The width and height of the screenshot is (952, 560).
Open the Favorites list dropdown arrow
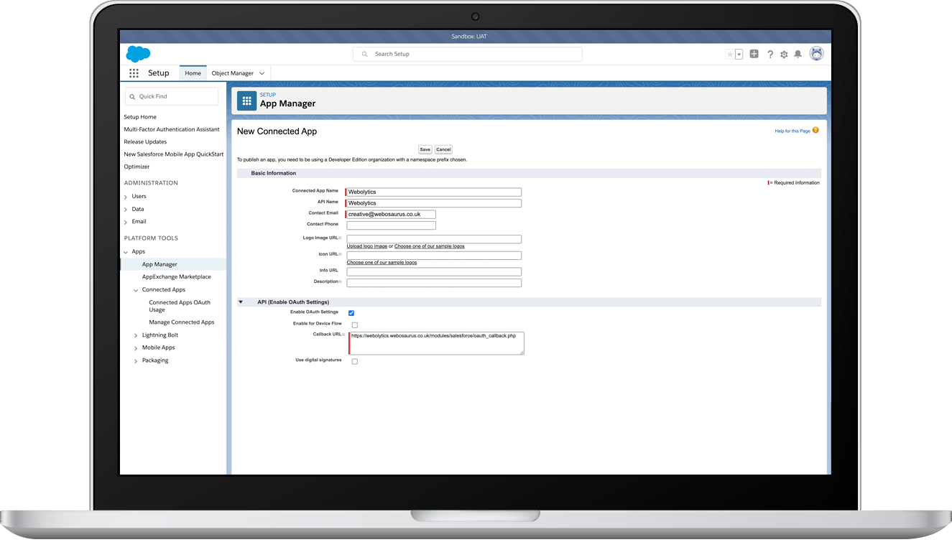739,54
